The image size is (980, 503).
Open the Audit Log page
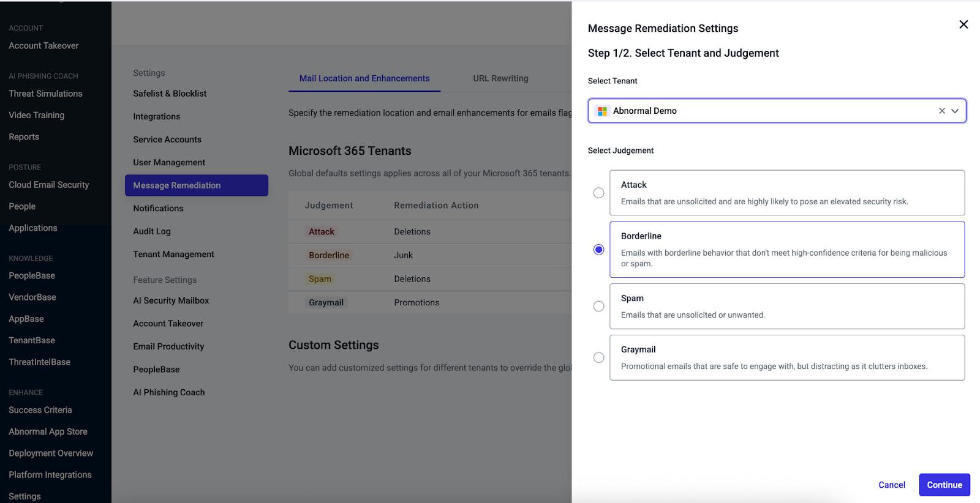tap(152, 231)
